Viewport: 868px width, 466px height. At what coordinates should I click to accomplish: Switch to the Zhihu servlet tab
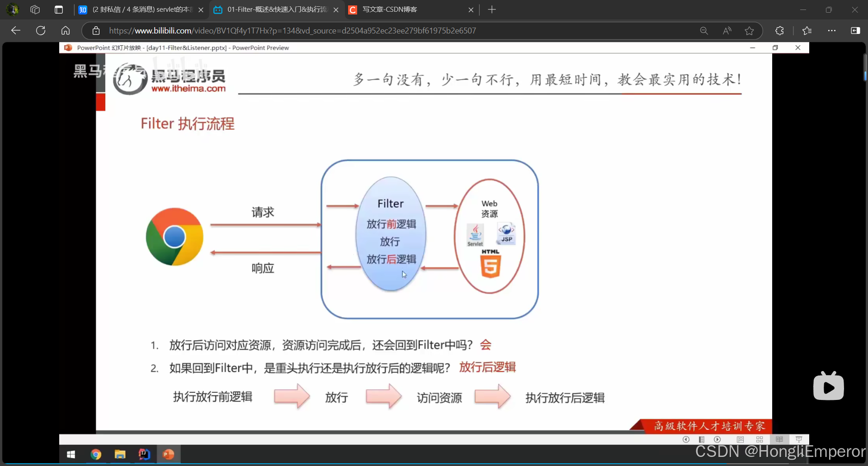coord(142,10)
